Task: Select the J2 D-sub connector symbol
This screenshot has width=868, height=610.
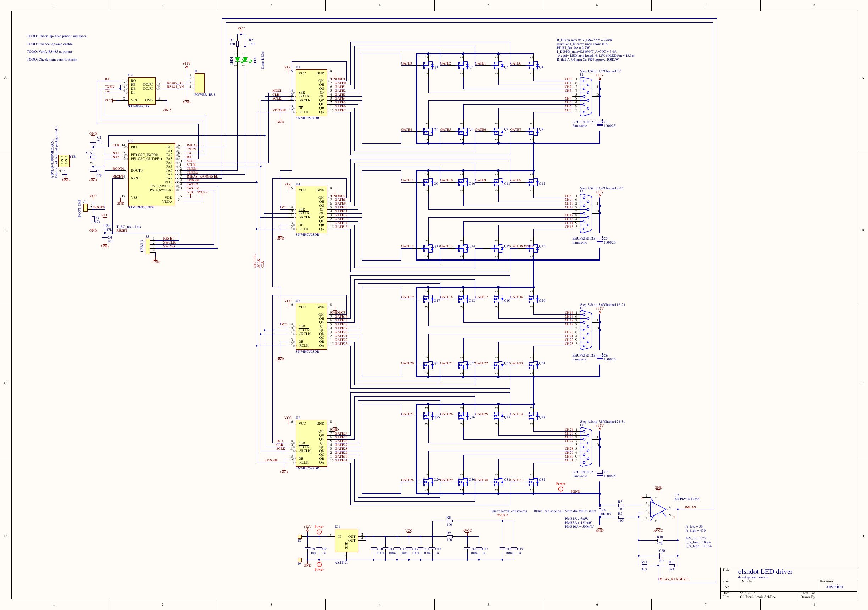Action: pyautogui.click(x=586, y=96)
